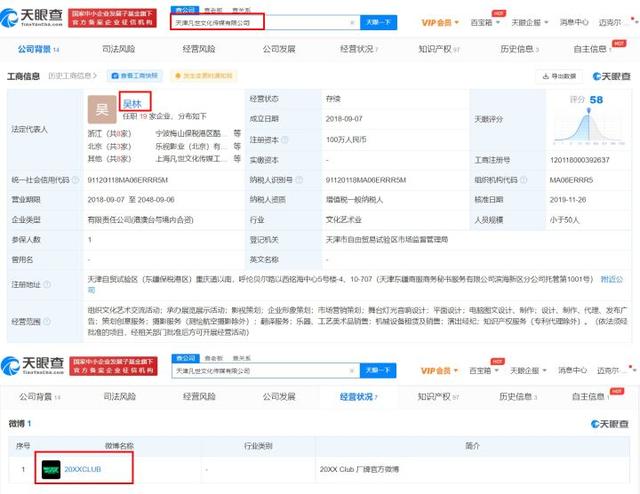This screenshot has height=494, width=640.
Task: Select the 注册资本 value 100万人民币
Action: click(346, 140)
